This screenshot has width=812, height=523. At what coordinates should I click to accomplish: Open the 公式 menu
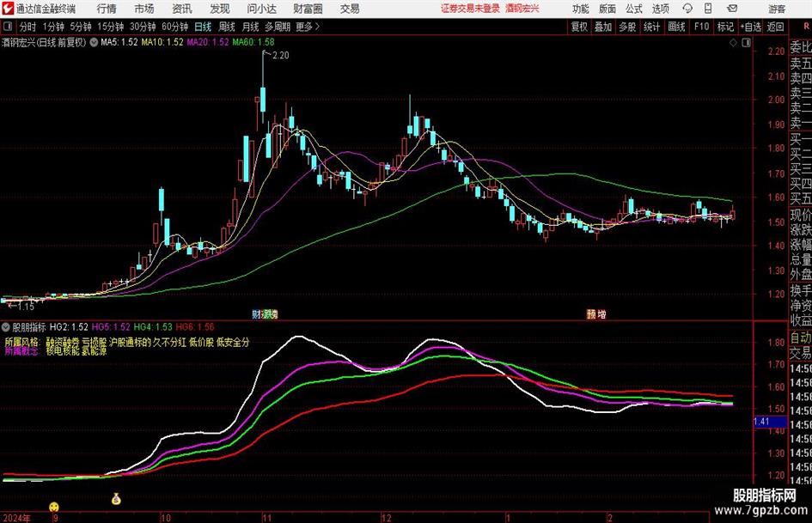click(x=634, y=9)
